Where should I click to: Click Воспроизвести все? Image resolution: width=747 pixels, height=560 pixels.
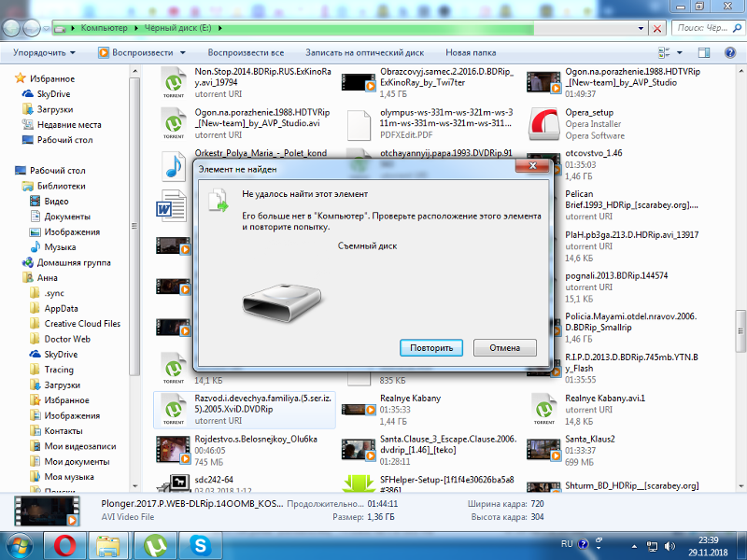click(x=246, y=52)
